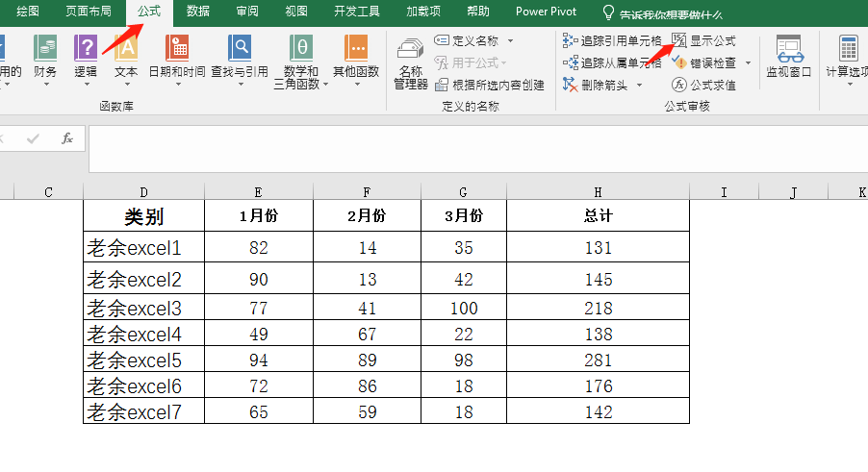
Task: Expand the 删除箭头 dropdown arrow
Action: [639, 85]
